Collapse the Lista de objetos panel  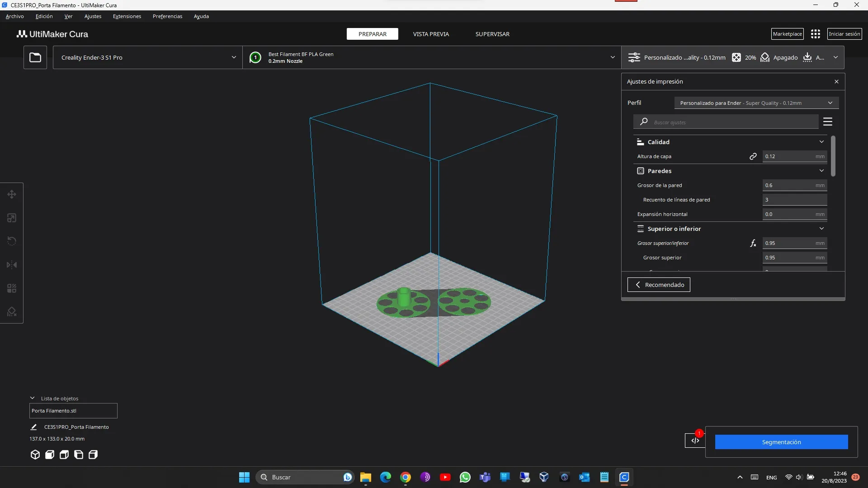click(x=32, y=398)
